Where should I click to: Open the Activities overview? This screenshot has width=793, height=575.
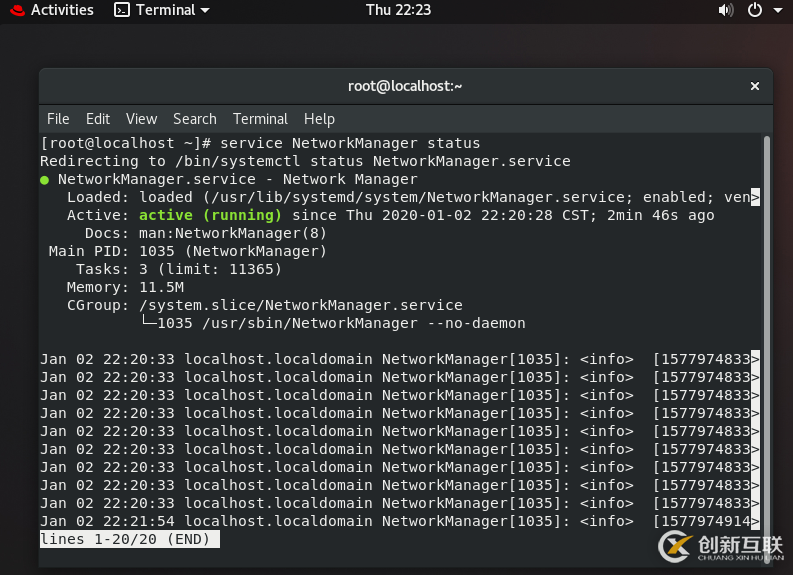click(61, 10)
